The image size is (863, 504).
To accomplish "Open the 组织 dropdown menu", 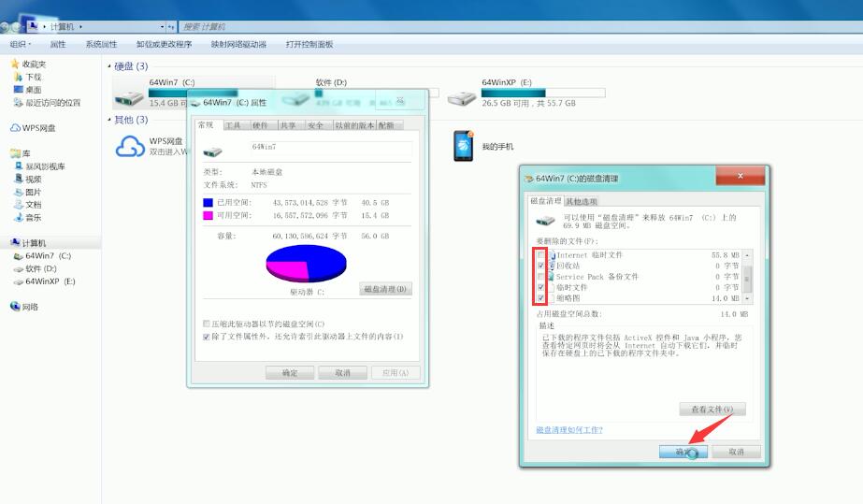I will 21,44.
